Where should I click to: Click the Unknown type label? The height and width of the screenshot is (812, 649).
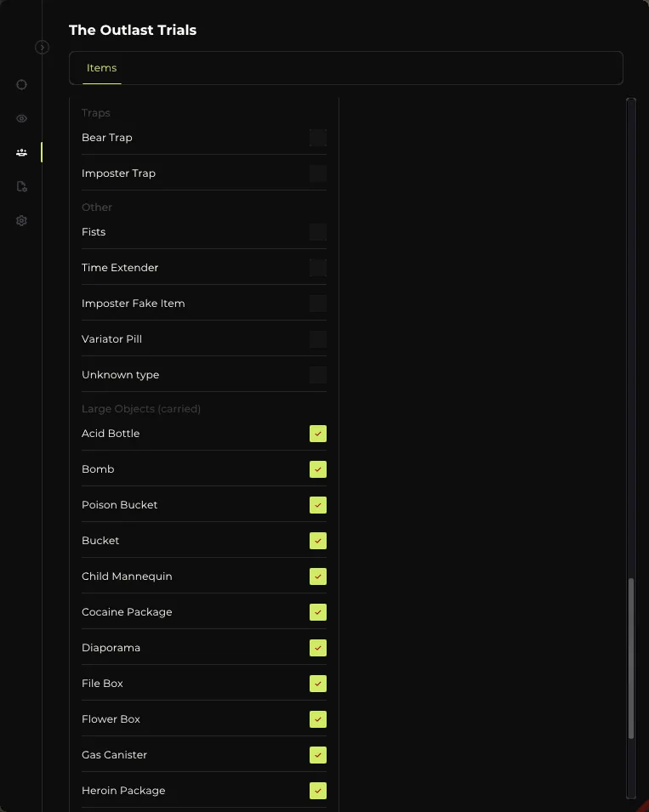click(121, 375)
